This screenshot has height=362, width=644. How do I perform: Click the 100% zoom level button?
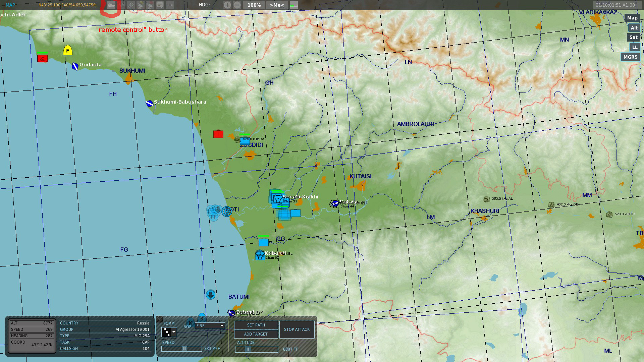click(x=254, y=5)
